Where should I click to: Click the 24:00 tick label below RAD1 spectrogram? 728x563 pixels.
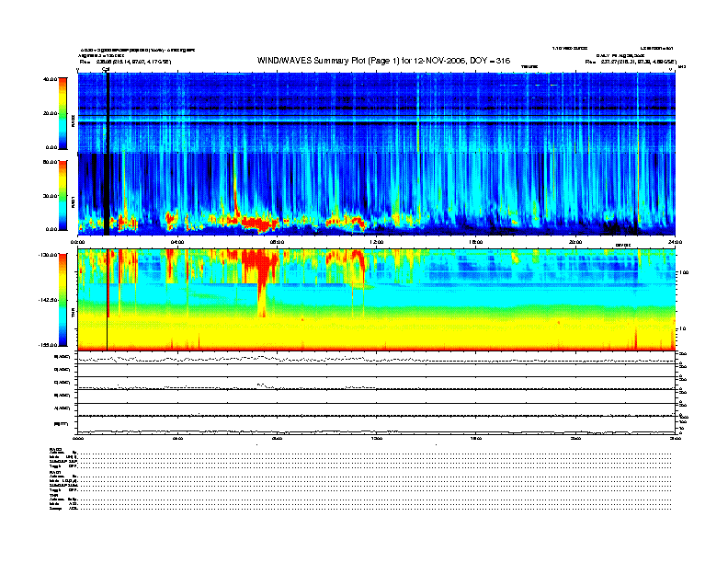pyautogui.click(x=675, y=242)
